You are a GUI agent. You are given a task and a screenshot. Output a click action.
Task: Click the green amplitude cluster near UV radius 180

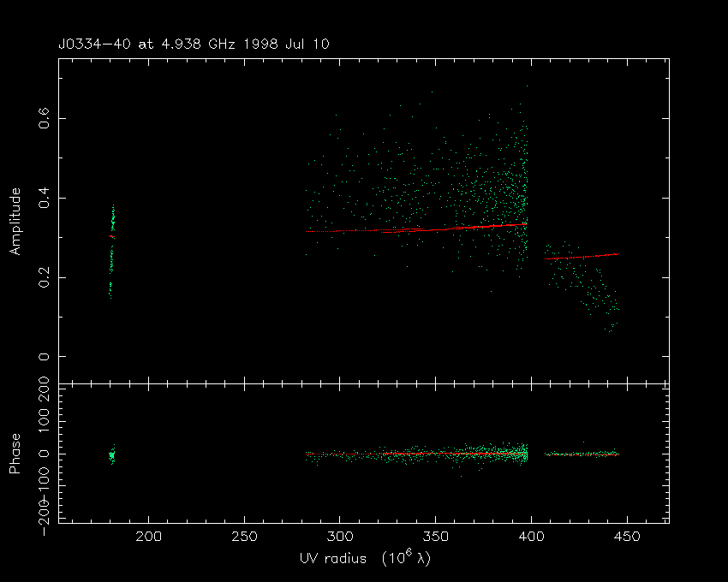click(111, 251)
